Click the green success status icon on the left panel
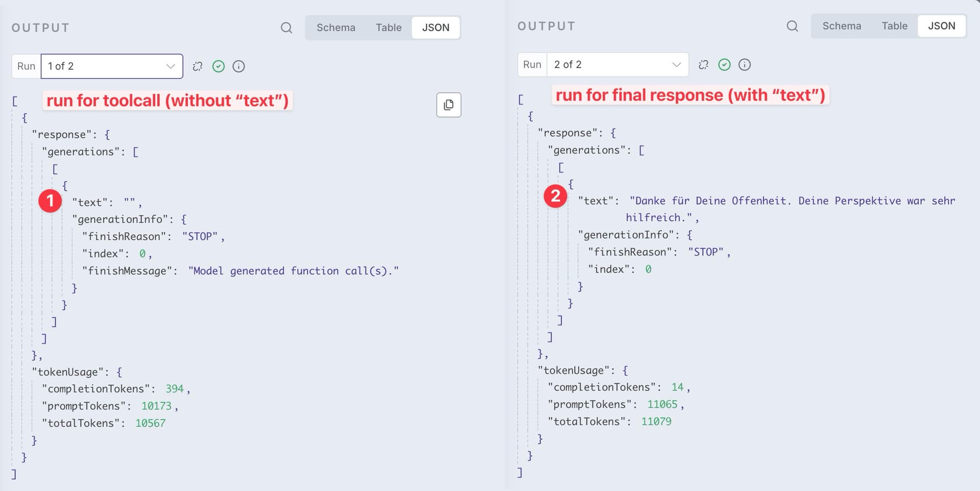 218,66
